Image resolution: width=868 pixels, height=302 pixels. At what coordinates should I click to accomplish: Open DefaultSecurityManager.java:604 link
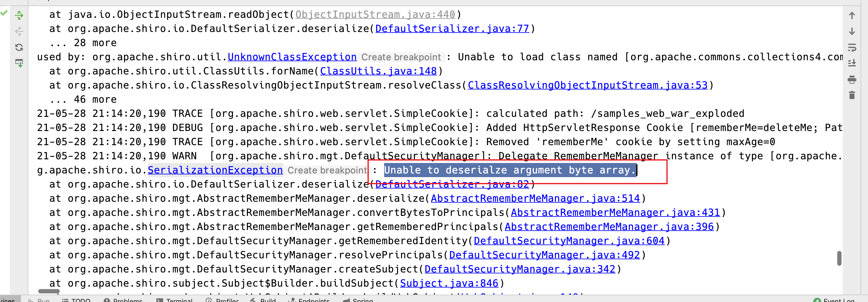pyautogui.click(x=569, y=241)
